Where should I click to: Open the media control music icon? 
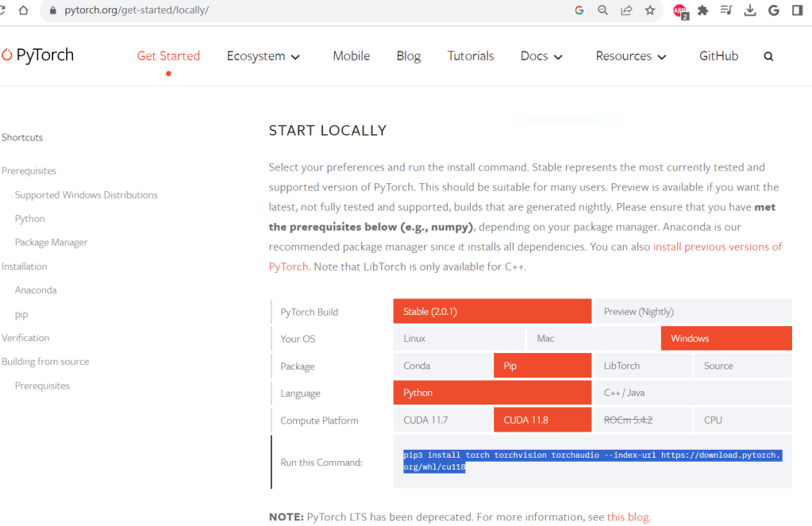[726, 11]
